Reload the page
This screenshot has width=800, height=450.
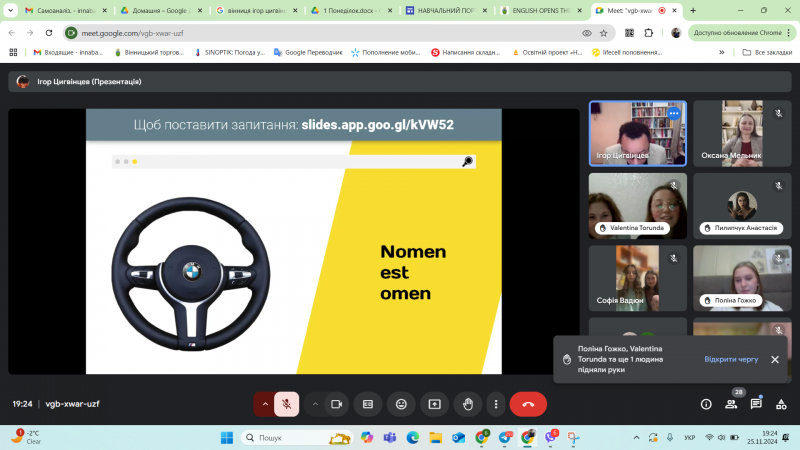tap(49, 33)
